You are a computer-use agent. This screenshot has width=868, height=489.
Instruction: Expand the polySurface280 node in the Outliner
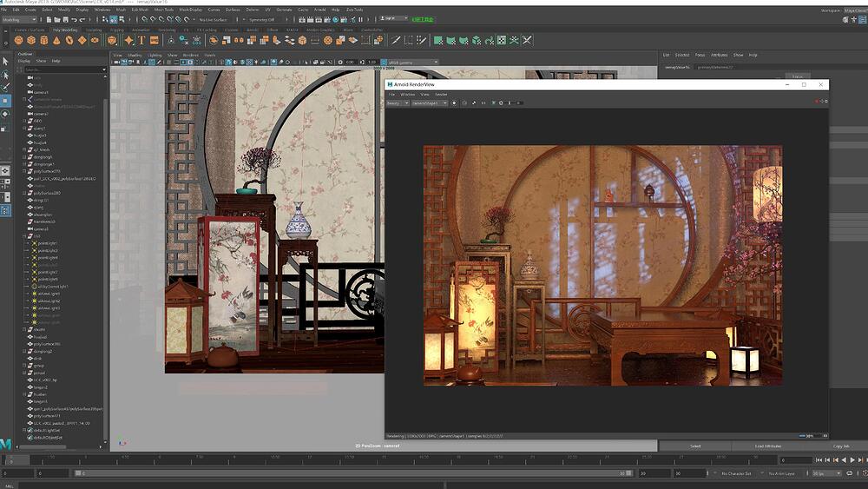click(x=24, y=194)
